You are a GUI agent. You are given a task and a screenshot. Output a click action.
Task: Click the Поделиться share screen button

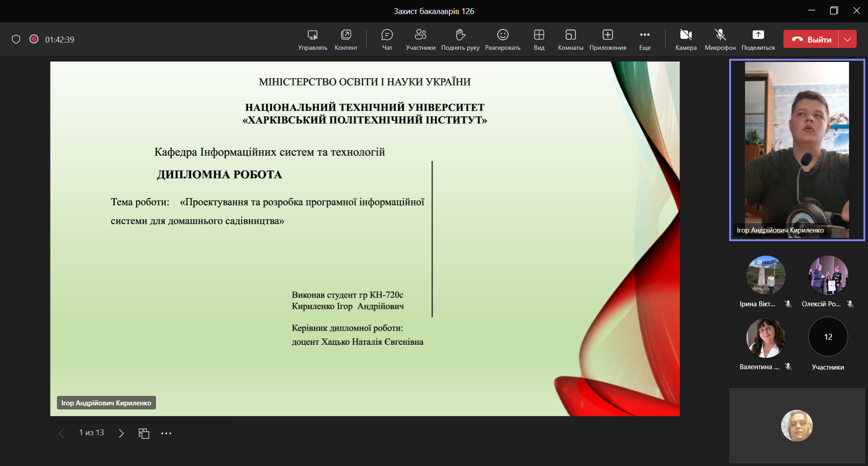click(x=758, y=39)
